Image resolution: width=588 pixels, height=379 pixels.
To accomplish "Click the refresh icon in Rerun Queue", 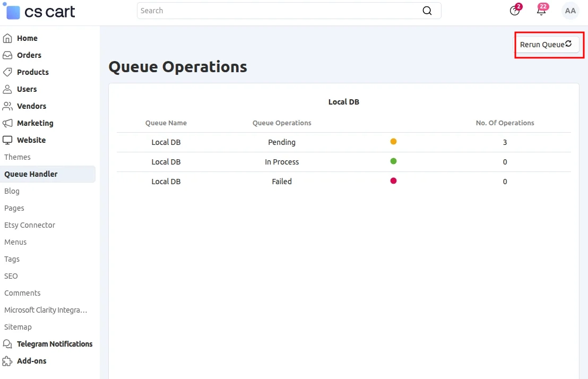I will click(568, 44).
